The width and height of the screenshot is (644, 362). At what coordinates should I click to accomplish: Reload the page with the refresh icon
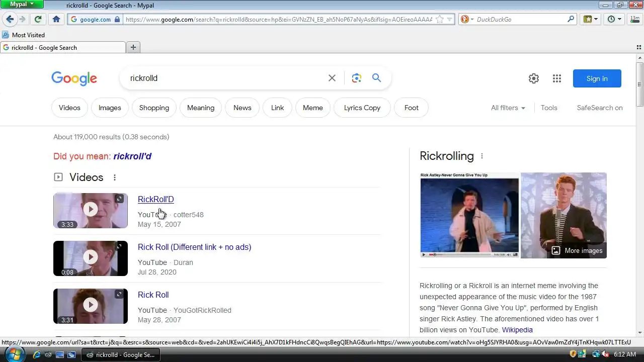(x=38, y=19)
